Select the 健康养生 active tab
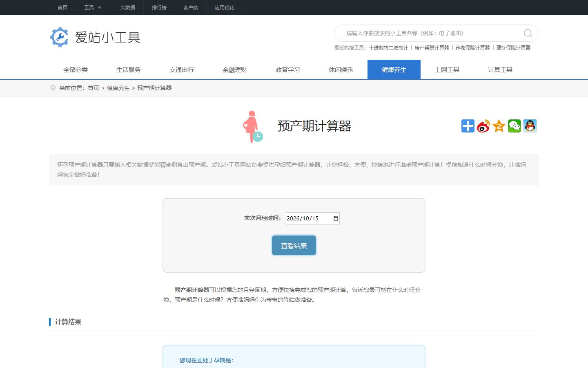 point(394,70)
